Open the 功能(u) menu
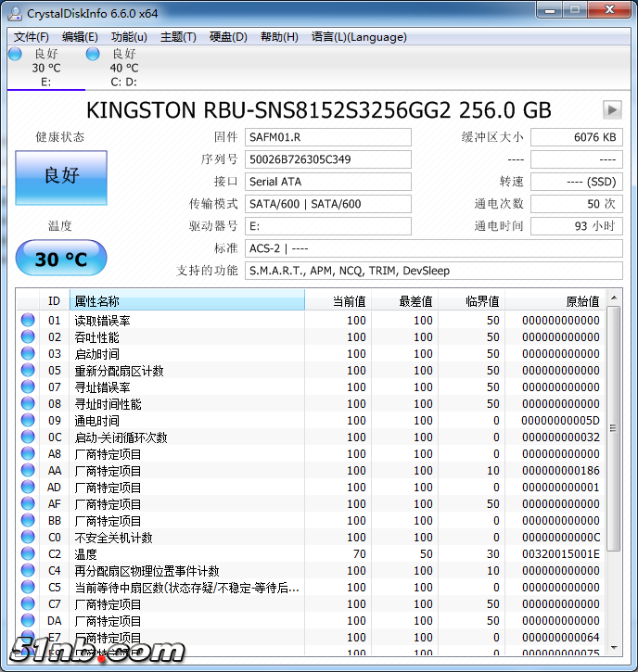Viewport: 638px width, 672px height. (x=129, y=37)
